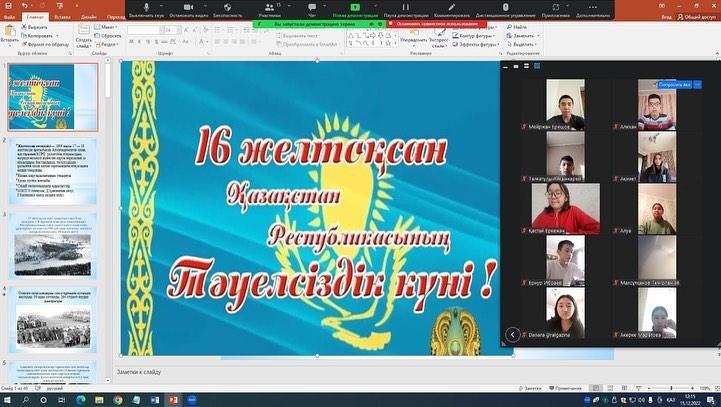Screen dimensions: 721x407
Task: Switch to the Переходы ribbon tab
Action: 115,17
